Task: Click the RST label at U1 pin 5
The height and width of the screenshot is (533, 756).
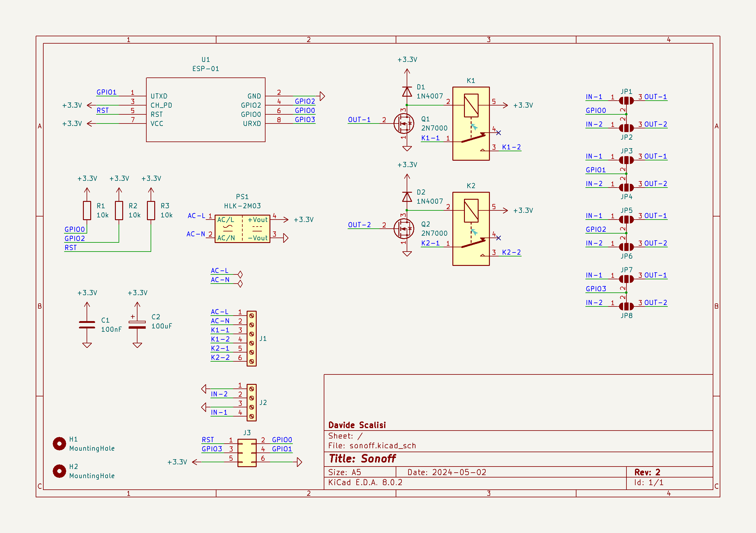Action: click(x=103, y=110)
